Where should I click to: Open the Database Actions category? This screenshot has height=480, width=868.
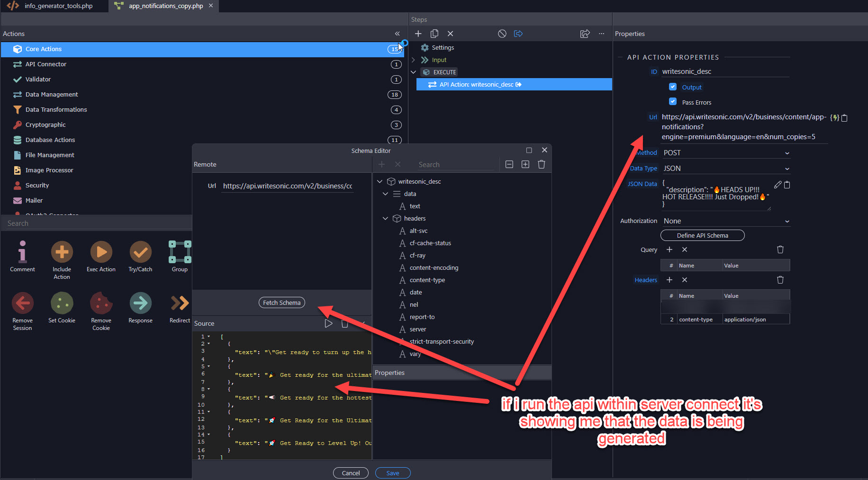click(x=202, y=140)
